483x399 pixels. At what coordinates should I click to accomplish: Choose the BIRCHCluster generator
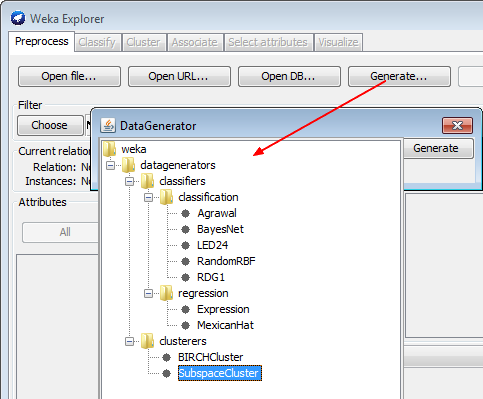pyautogui.click(x=211, y=357)
